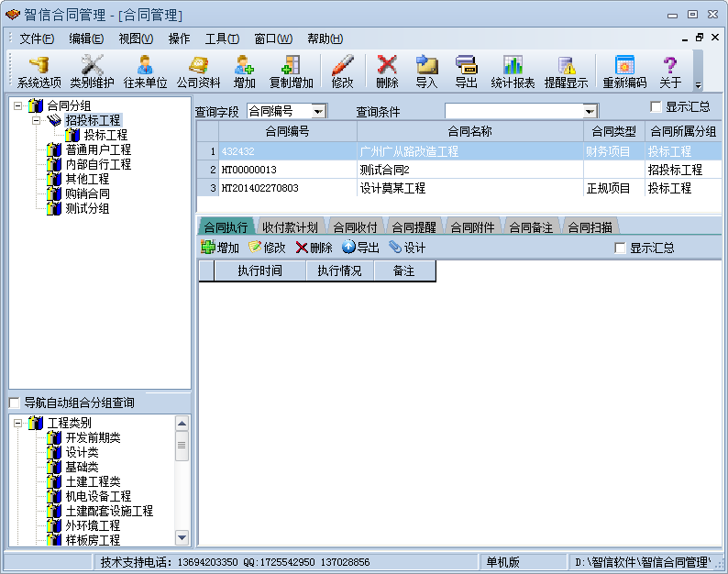The image size is (728, 574).
Task: Click 导出 button in the execution panel
Action: 360,248
